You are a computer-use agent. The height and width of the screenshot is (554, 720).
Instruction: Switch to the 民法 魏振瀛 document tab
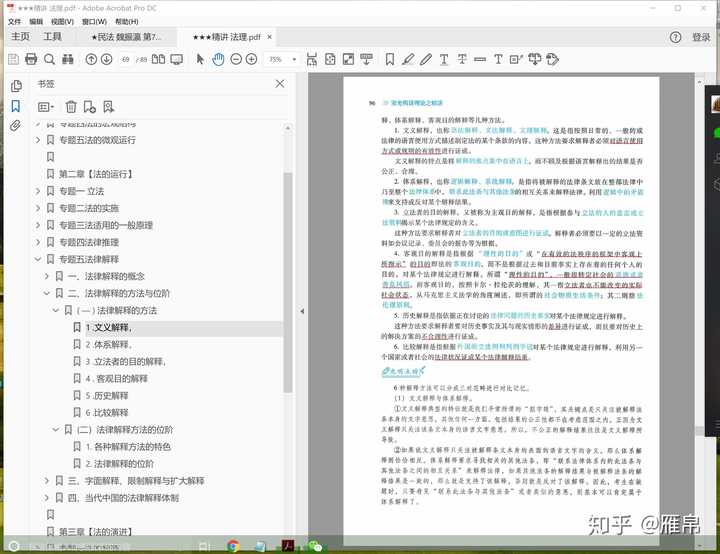point(125,37)
